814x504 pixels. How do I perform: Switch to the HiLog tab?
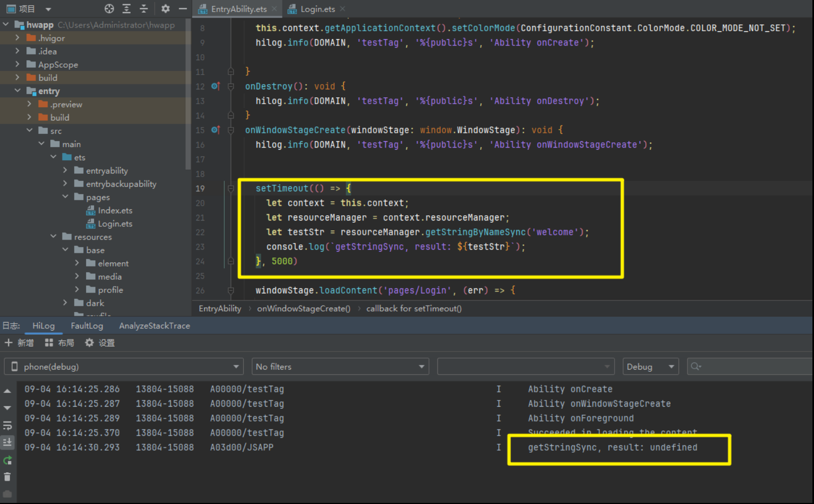pos(43,326)
